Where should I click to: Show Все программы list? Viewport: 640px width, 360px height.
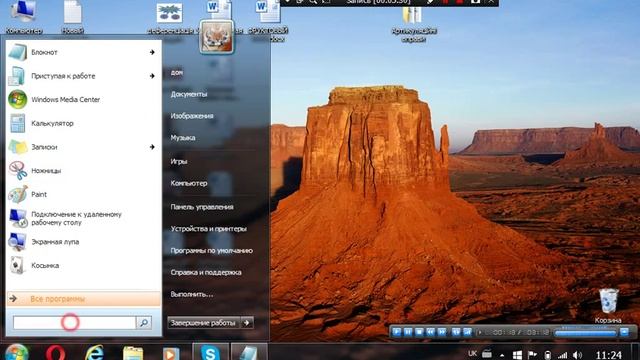click(84, 299)
